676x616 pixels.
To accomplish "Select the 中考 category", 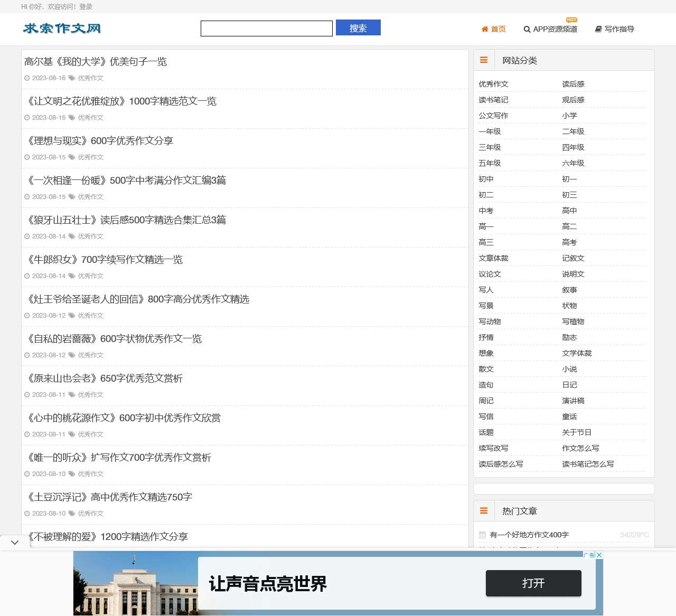I will pos(486,211).
